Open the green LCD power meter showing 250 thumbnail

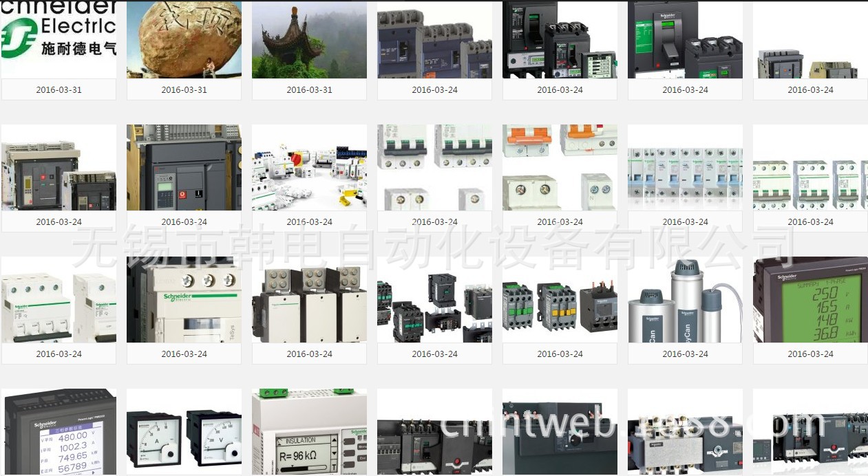pos(810,299)
